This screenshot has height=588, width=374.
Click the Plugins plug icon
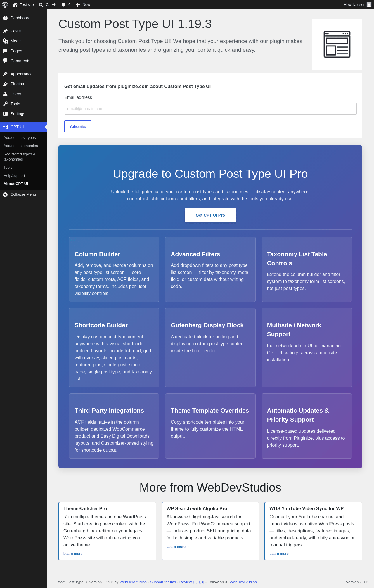pos(5,84)
